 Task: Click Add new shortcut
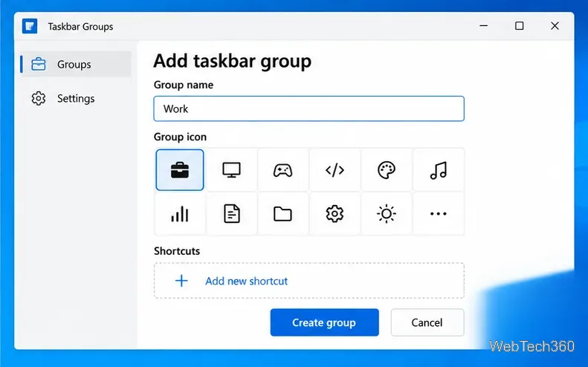coord(309,281)
